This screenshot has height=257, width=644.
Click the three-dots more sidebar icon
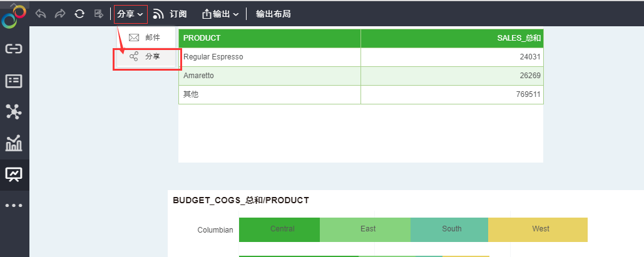(x=14, y=205)
